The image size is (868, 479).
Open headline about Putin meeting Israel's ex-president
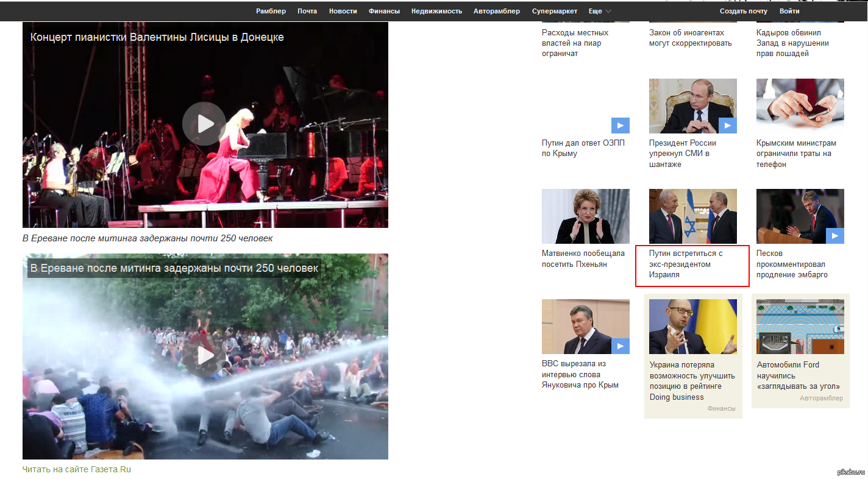(686, 264)
